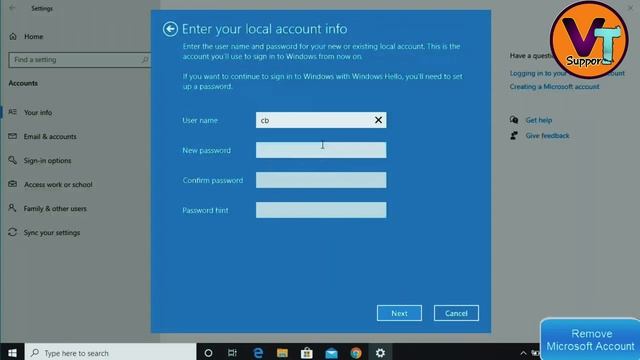Open Access work or school page
Image resolution: width=640 pixels, height=360 pixels.
tap(58, 184)
